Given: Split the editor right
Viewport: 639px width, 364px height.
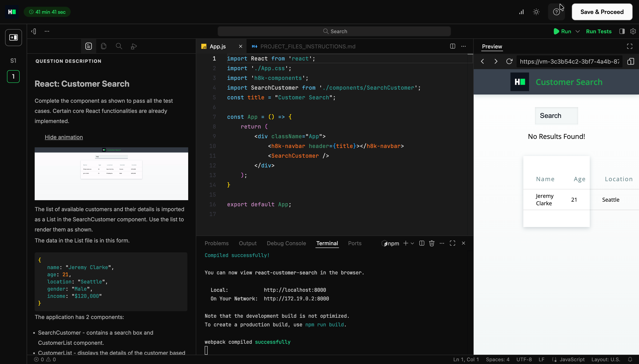Looking at the screenshot, I should click(453, 46).
